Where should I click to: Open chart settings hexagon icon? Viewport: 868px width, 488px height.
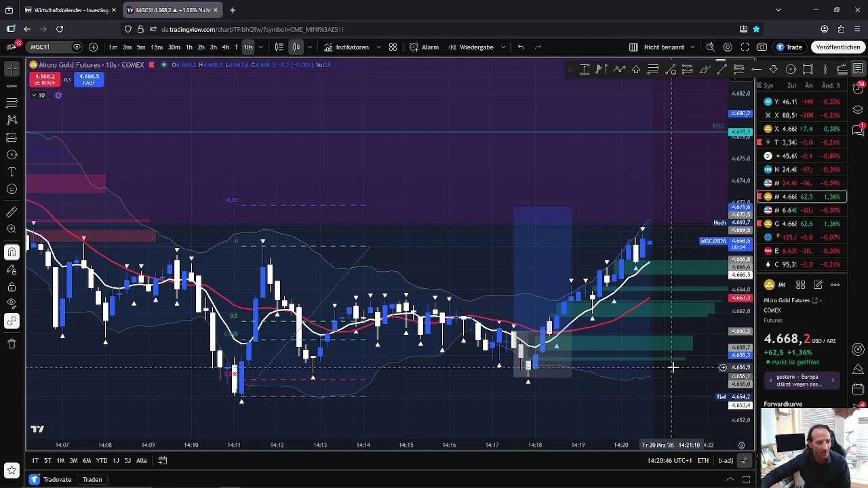728,47
